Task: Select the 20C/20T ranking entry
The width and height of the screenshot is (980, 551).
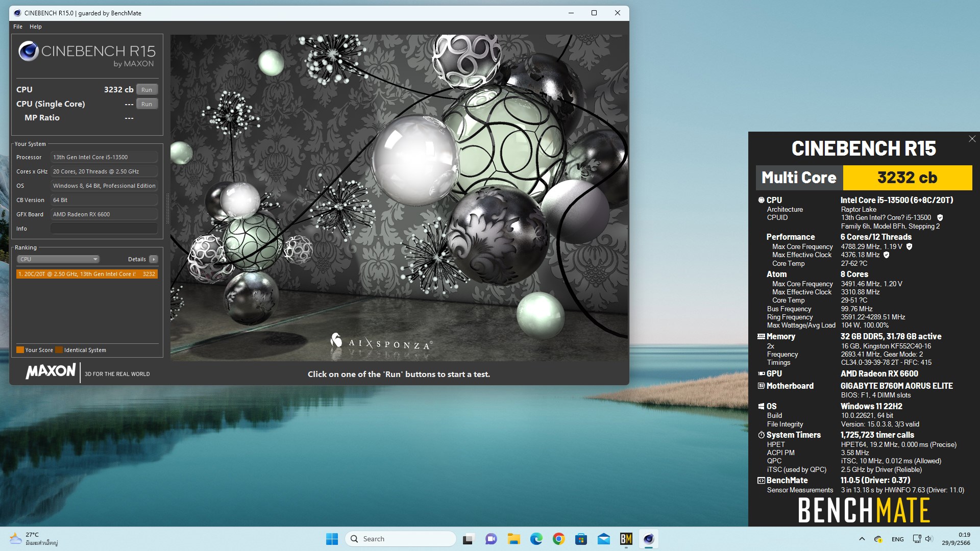Action: pos(87,274)
